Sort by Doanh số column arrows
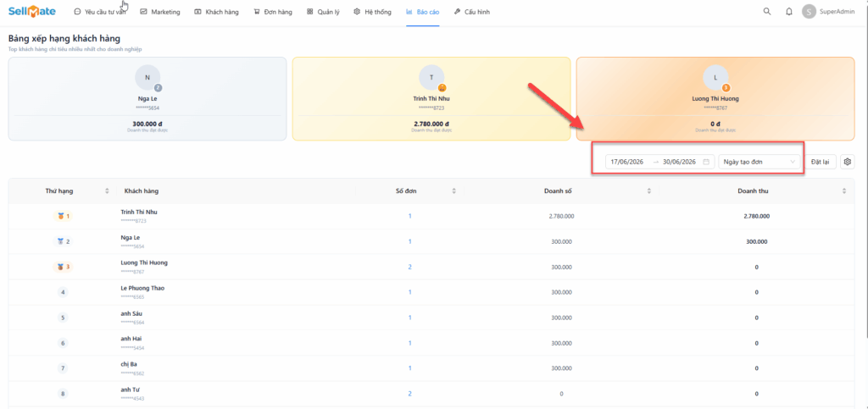This screenshot has width=868, height=409. [x=649, y=191]
